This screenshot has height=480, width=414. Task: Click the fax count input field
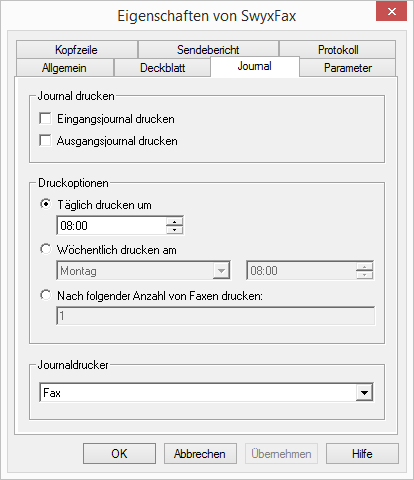coord(215,316)
